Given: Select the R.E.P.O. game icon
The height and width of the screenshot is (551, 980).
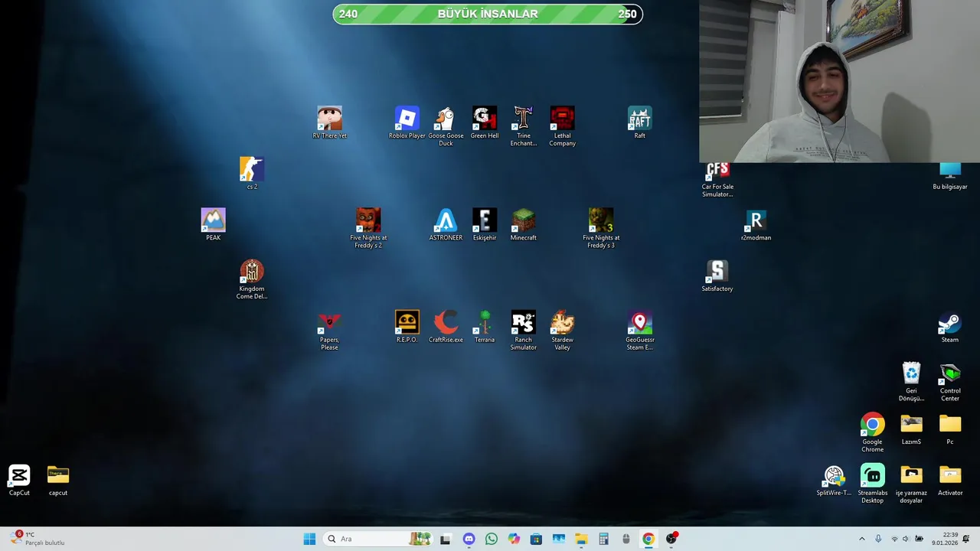Looking at the screenshot, I should pyautogui.click(x=407, y=327).
